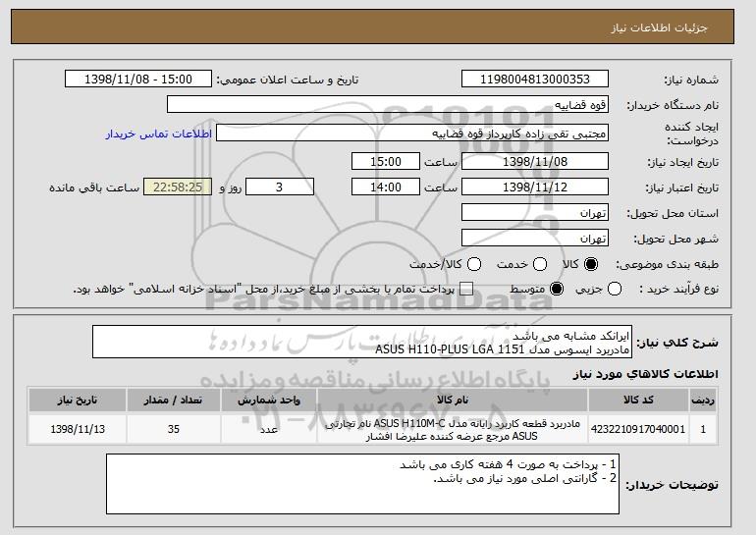Click the request creator field مجتبی تقی زاده
Screen dimensions: 756x535
[412, 134]
